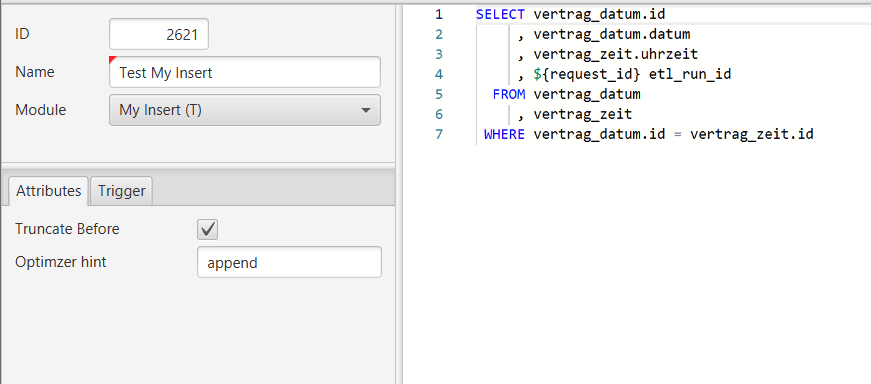871x384 pixels.
Task: Click line number 7 in SQL editor
Action: coord(439,134)
